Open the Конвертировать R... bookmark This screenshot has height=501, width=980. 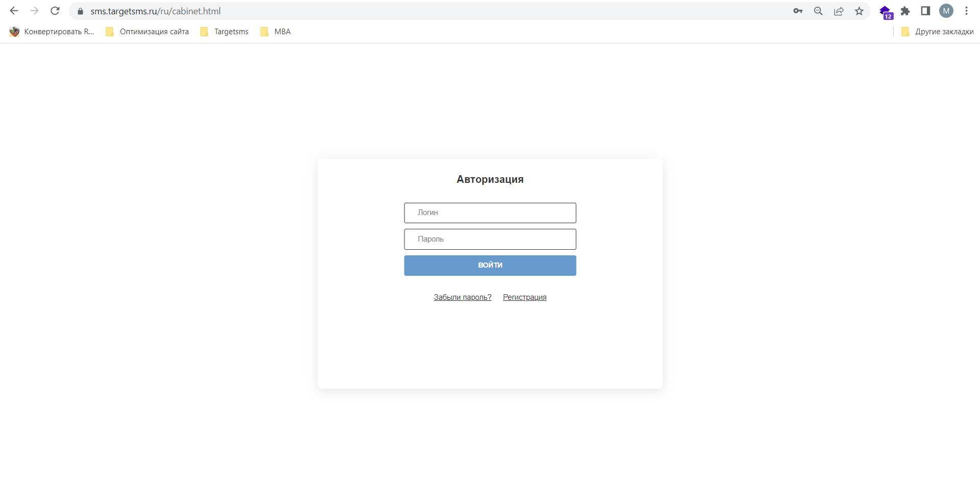[x=52, y=32]
